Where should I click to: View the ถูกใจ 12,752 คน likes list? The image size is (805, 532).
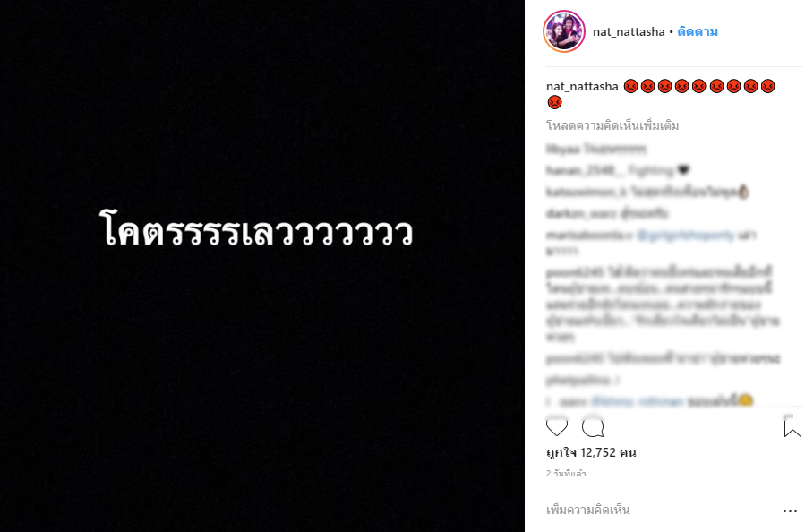coord(591,452)
